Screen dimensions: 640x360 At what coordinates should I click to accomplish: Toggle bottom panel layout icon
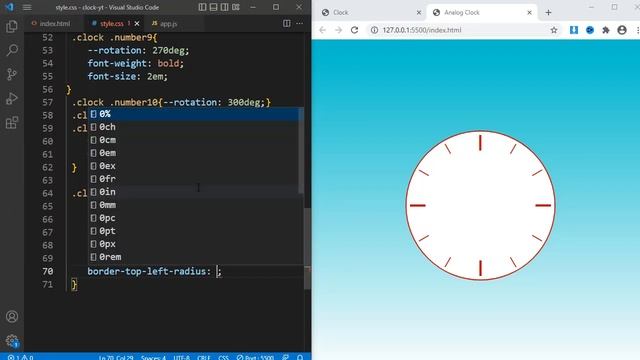click(x=213, y=7)
